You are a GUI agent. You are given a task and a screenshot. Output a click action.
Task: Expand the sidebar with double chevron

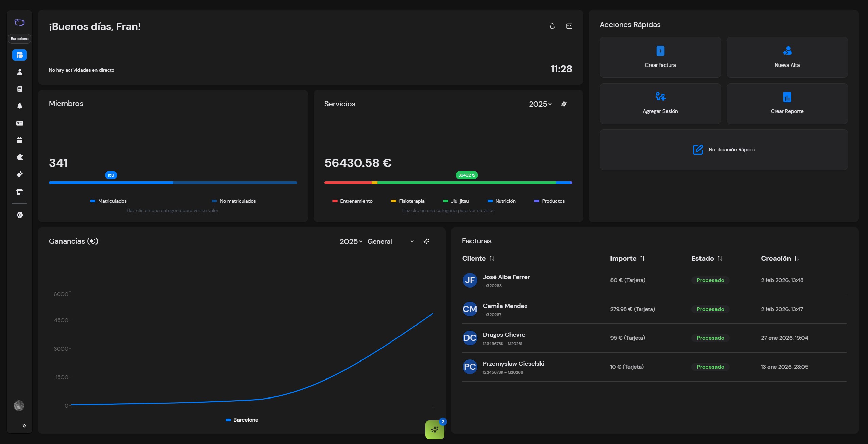click(24, 426)
